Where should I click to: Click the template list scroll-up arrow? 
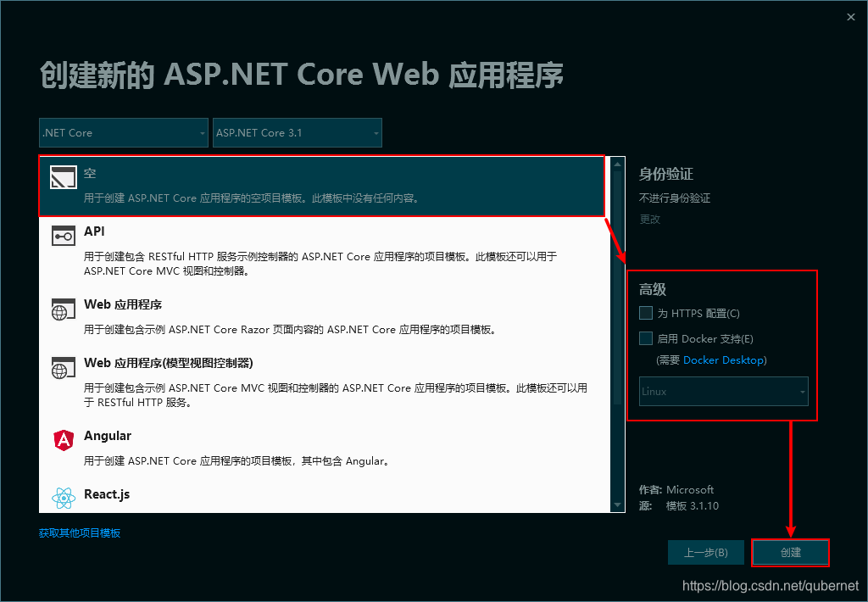click(x=618, y=164)
